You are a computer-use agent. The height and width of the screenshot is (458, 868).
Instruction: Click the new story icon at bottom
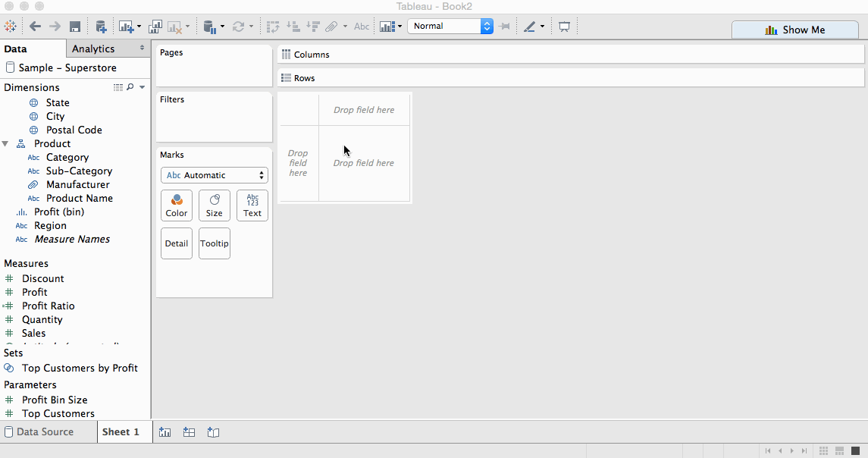click(x=213, y=432)
